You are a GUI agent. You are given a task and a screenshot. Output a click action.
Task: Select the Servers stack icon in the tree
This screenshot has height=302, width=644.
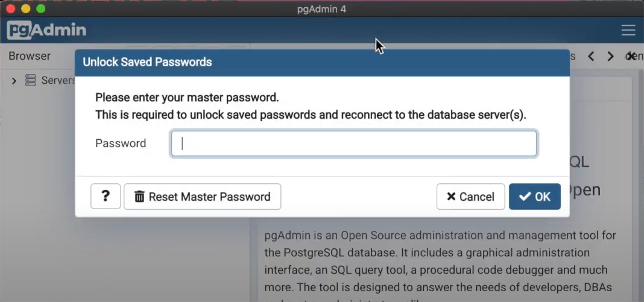click(x=30, y=80)
